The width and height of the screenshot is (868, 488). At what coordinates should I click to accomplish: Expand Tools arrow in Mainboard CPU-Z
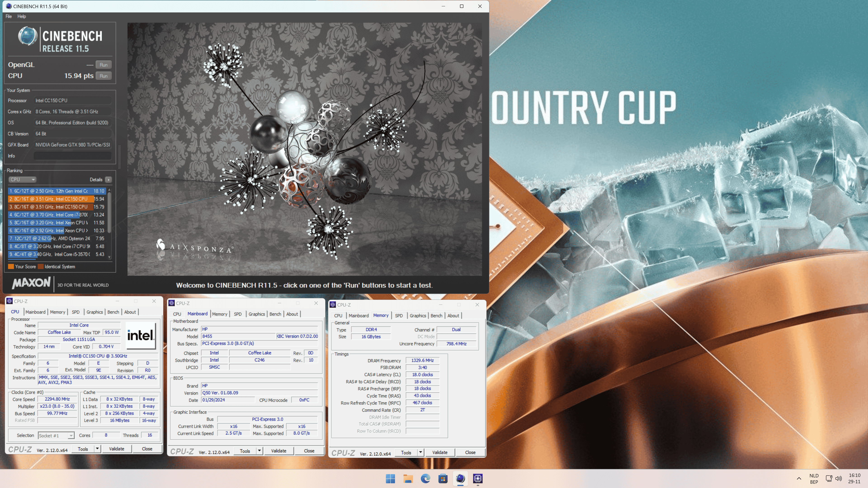click(x=259, y=451)
